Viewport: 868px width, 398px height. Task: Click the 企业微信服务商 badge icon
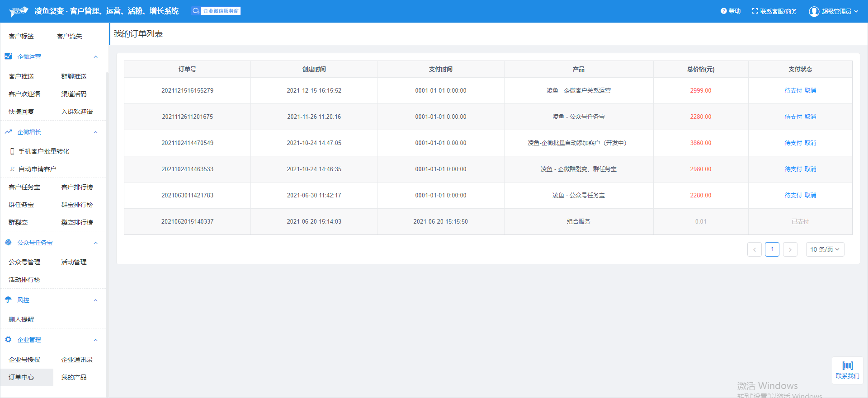pyautogui.click(x=196, y=11)
